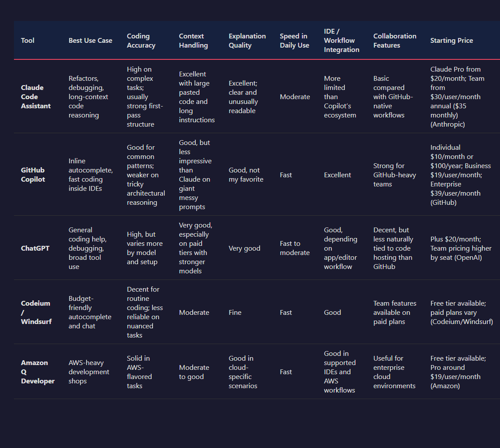Select the Free tier available Codeium cell
Image resolution: width=500 pixels, height=448 pixels.
point(462,312)
